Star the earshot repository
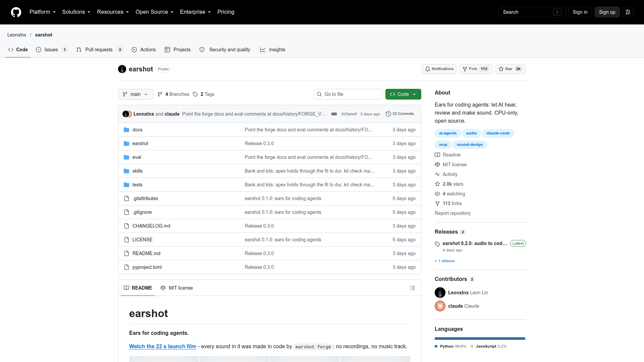 [x=511, y=69]
